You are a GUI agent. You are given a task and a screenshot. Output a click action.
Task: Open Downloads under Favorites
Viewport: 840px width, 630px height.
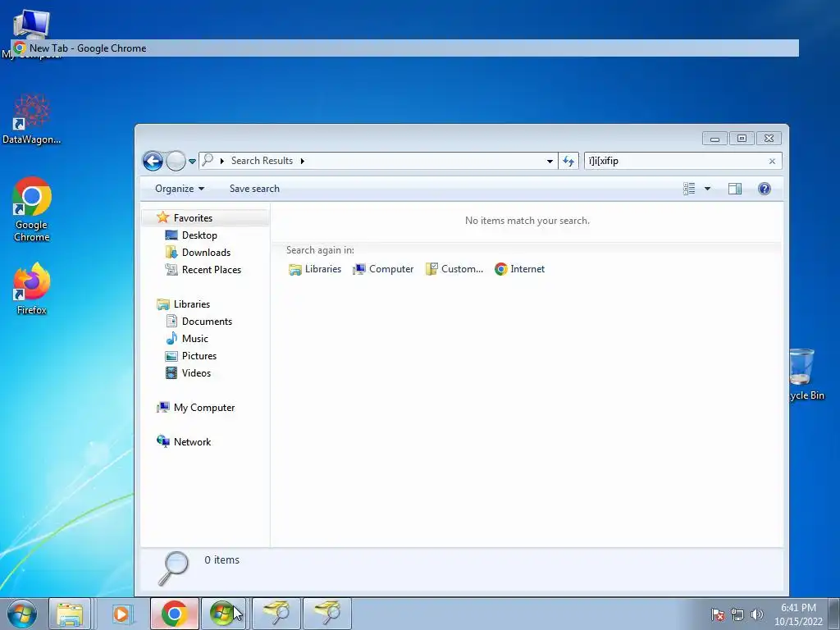[206, 253]
